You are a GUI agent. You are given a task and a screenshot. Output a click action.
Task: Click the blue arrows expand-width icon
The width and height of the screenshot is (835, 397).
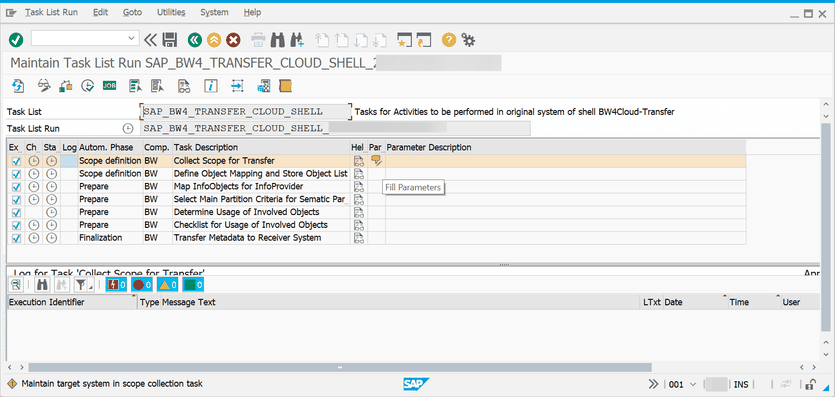tap(237, 86)
